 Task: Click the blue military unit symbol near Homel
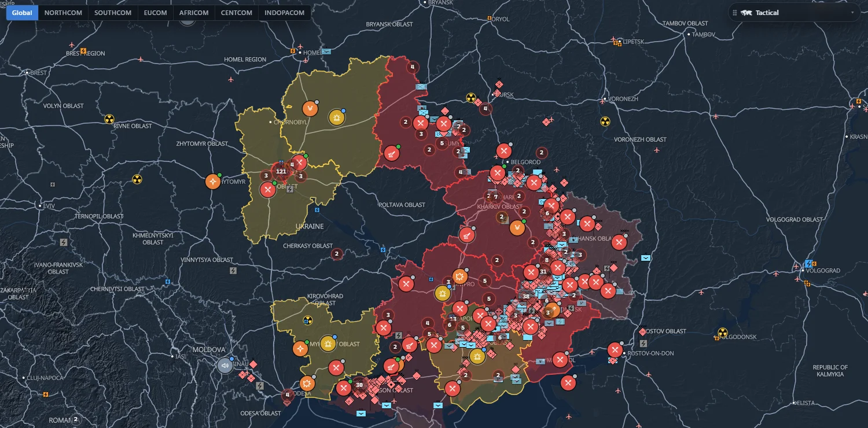point(327,51)
